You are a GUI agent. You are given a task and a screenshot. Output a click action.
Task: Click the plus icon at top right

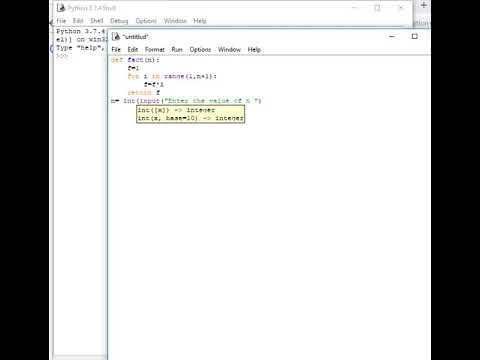click(424, 5)
